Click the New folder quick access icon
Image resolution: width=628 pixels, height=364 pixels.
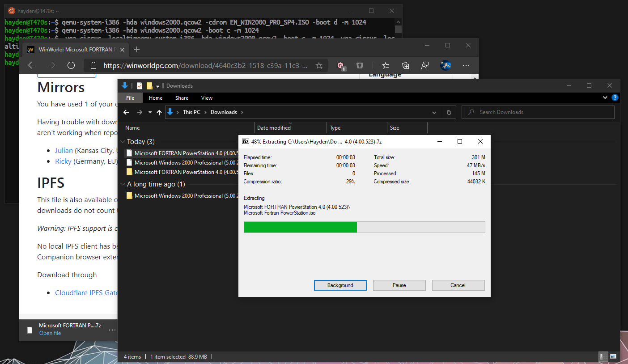tap(149, 85)
